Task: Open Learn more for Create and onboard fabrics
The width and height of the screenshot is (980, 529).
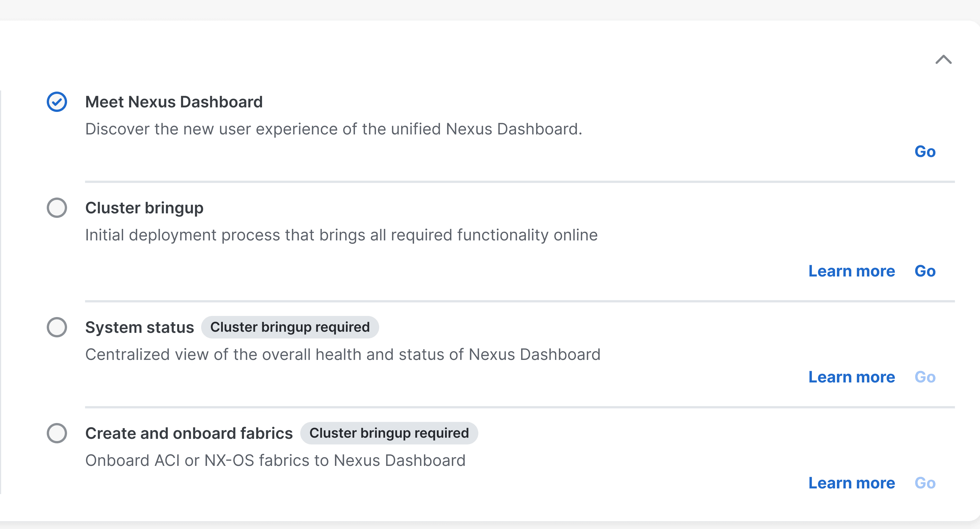Action: [852, 483]
